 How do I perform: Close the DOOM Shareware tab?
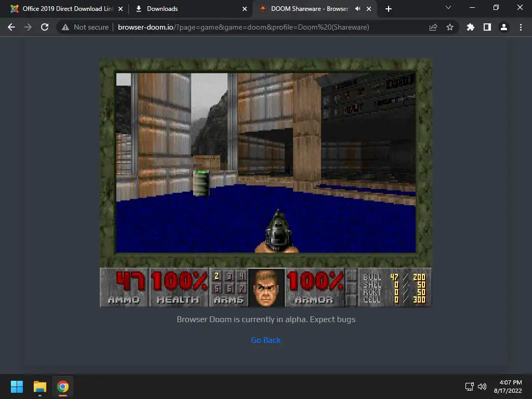(369, 9)
